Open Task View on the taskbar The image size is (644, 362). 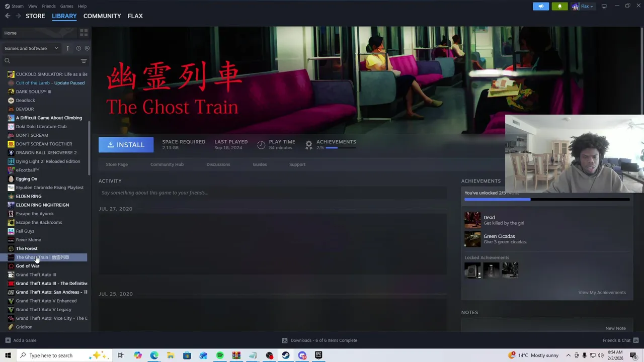121,355
